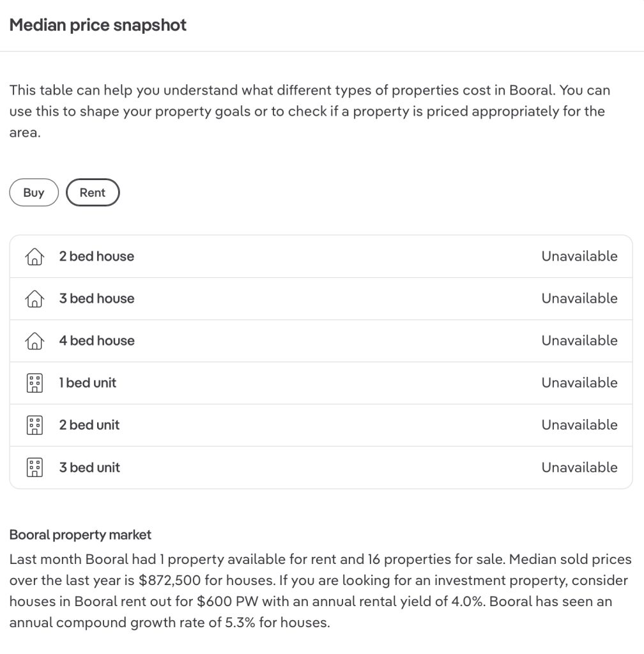Click the Unavailable value for 1 bed unit
The width and height of the screenshot is (644, 654).
point(579,383)
